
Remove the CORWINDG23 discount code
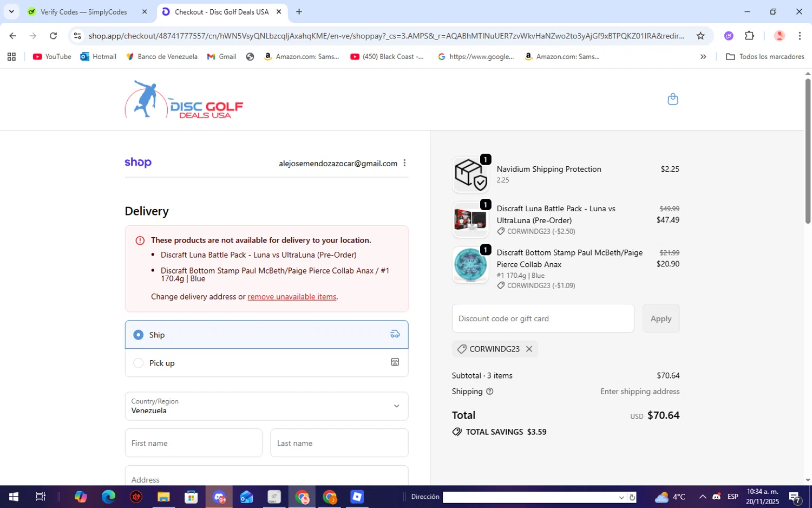[529, 349]
